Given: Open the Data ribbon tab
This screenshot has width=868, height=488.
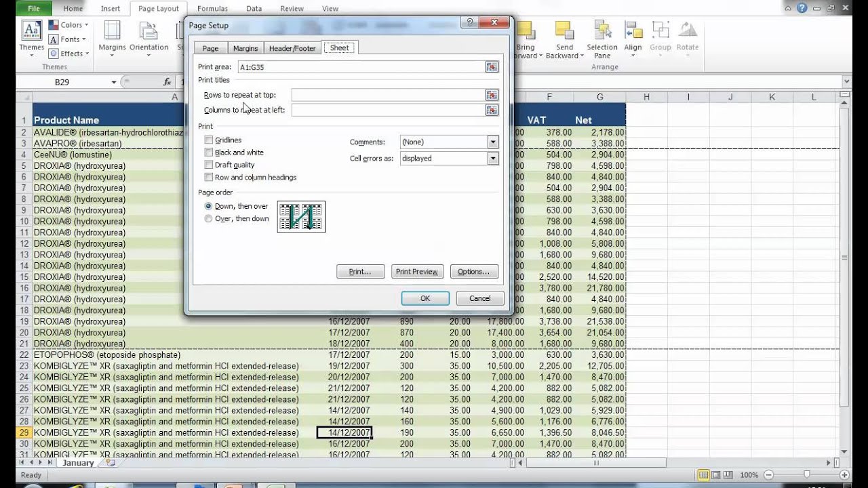Looking at the screenshot, I should (x=254, y=8).
